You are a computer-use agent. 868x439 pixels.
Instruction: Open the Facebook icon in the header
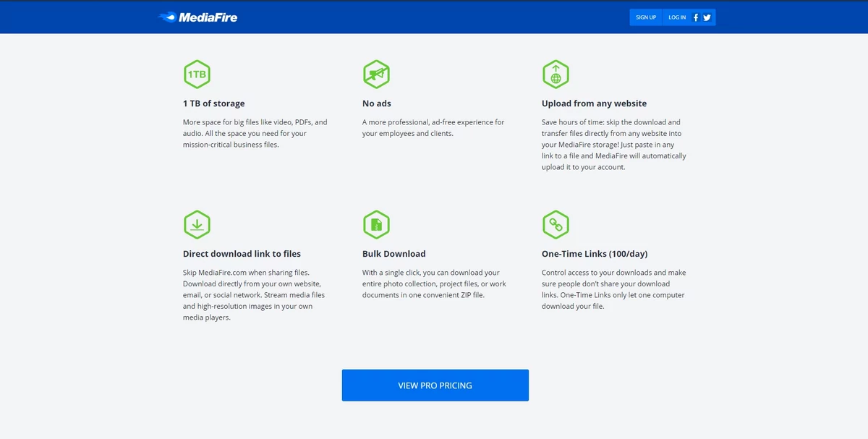tap(696, 17)
